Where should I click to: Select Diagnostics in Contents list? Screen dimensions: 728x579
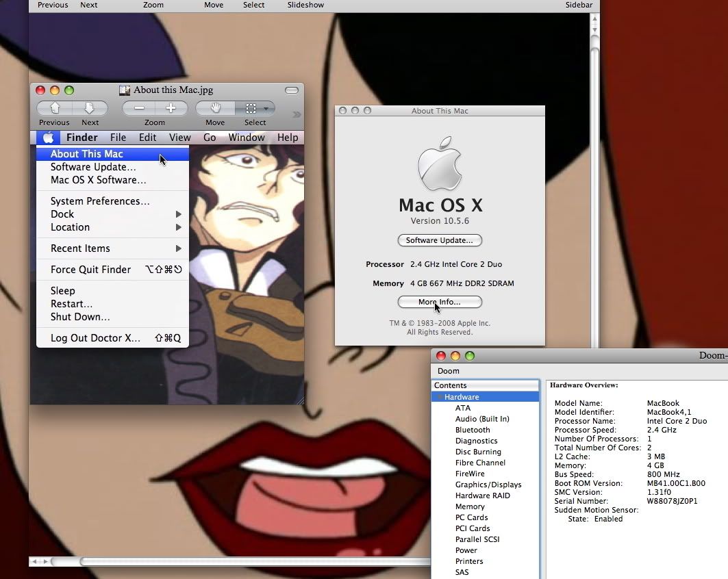tap(477, 441)
